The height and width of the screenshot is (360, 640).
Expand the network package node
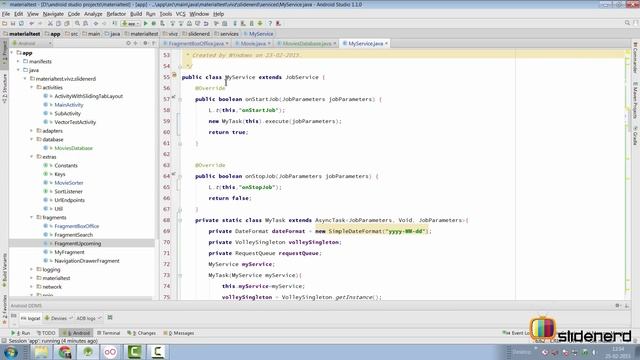tap(32, 287)
